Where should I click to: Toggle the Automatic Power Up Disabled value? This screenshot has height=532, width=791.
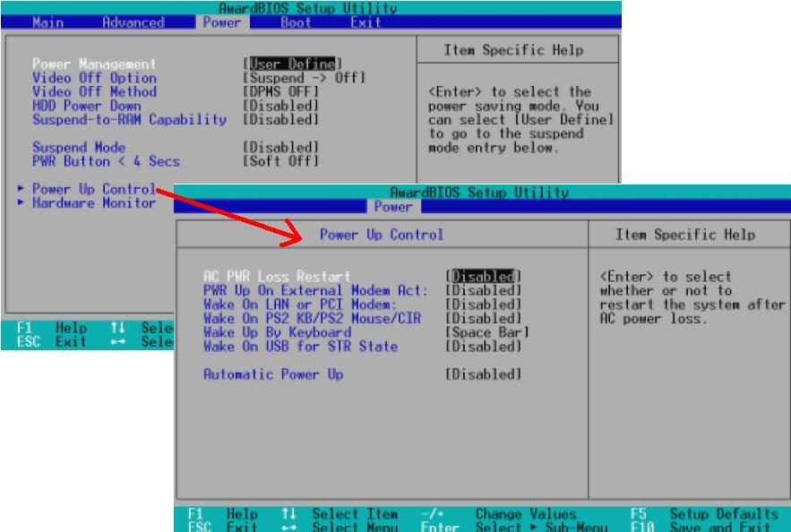(x=483, y=374)
